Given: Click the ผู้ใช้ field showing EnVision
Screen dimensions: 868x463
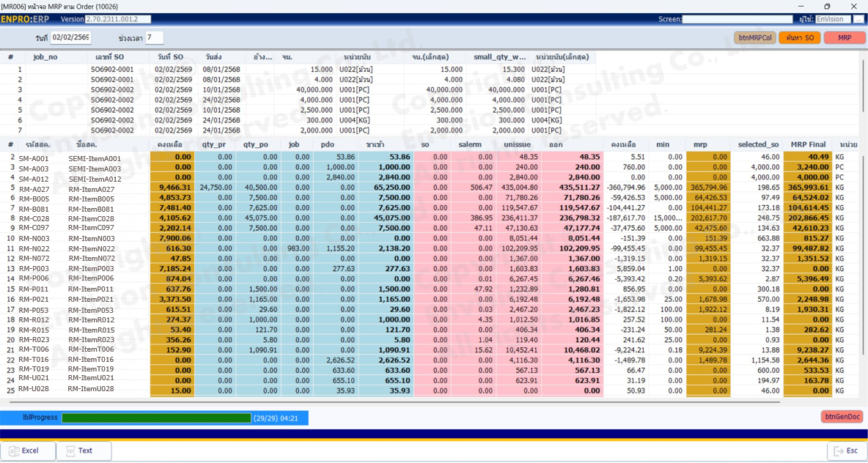Looking at the screenshot, I should [x=833, y=19].
